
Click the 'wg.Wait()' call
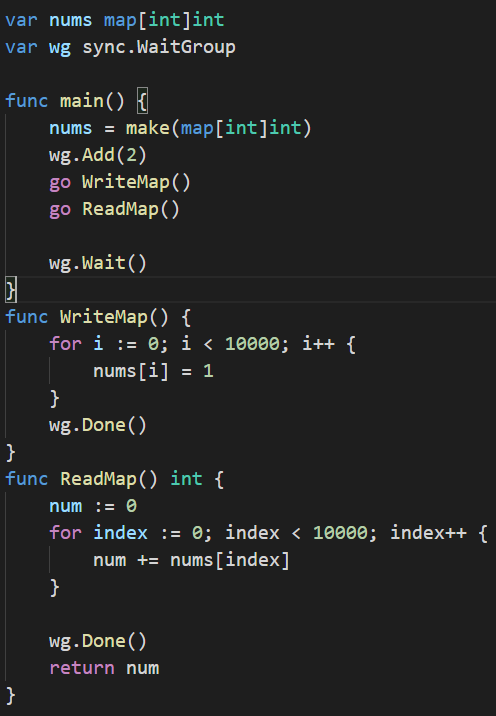click(98, 263)
